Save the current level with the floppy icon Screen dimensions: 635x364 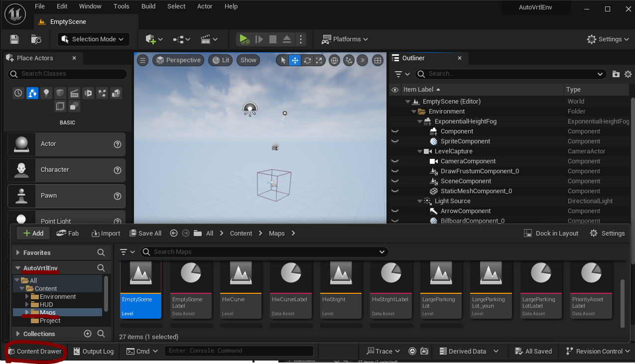click(x=14, y=39)
